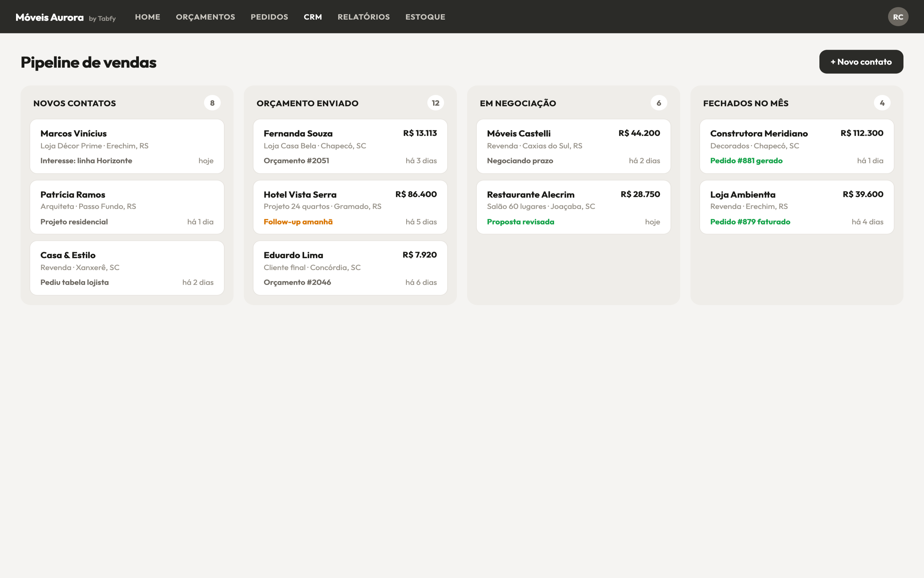Click the NOVOS CONTATOS column header
The width and height of the screenshot is (924, 578).
click(74, 103)
